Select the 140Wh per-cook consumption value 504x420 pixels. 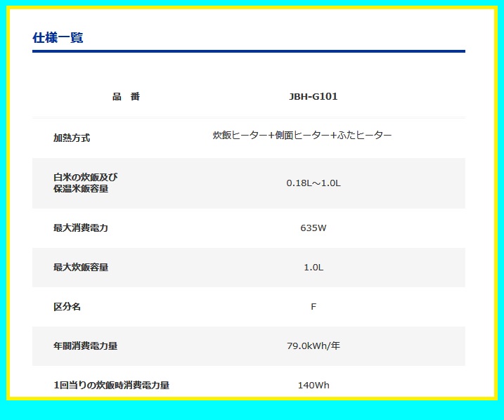313,385
